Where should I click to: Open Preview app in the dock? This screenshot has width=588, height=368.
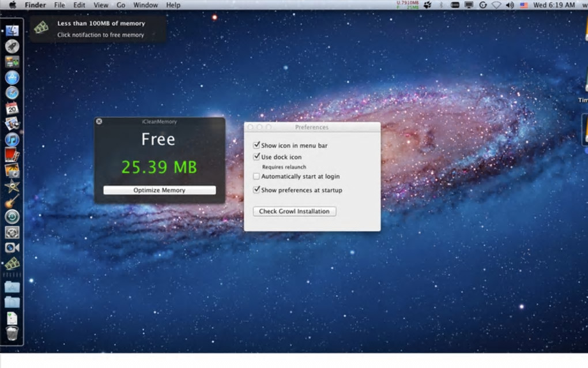(12, 123)
